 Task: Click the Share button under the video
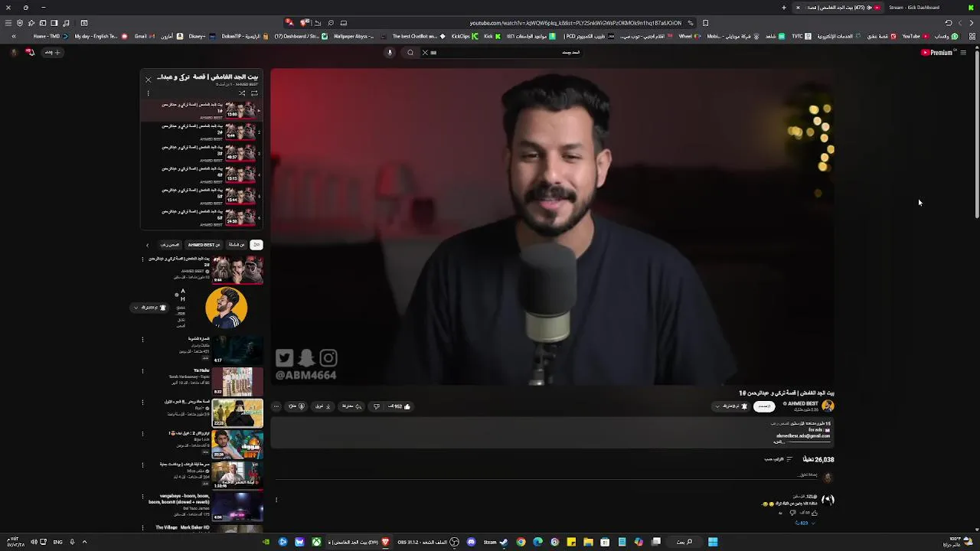click(351, 406)
